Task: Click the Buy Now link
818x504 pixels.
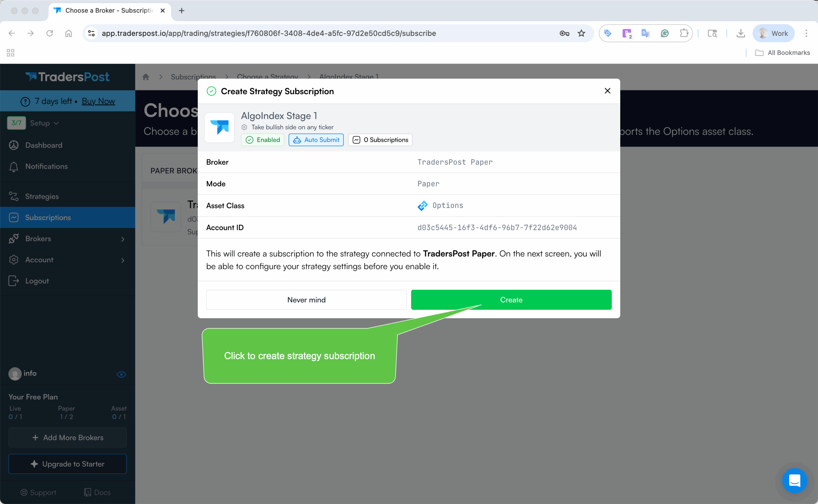Action: (x=98, y=101)
